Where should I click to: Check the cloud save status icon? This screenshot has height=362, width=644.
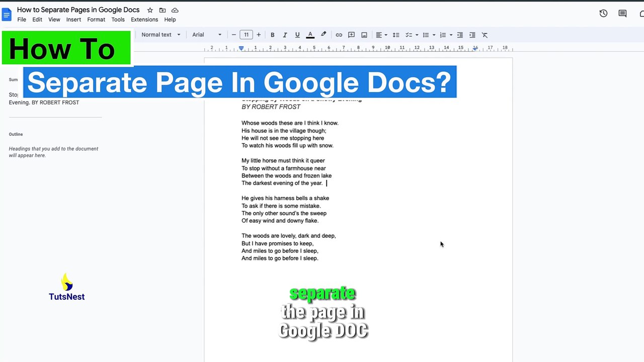tap(175, 10)
